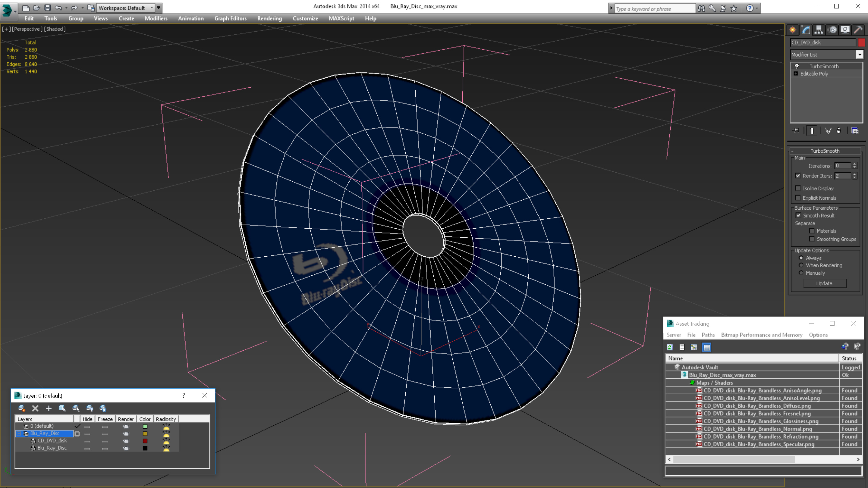Image resolution: width=868 pixels, height=488 pixels.
Task: Open the Motion command panel tab
Action: click(832, 30)
